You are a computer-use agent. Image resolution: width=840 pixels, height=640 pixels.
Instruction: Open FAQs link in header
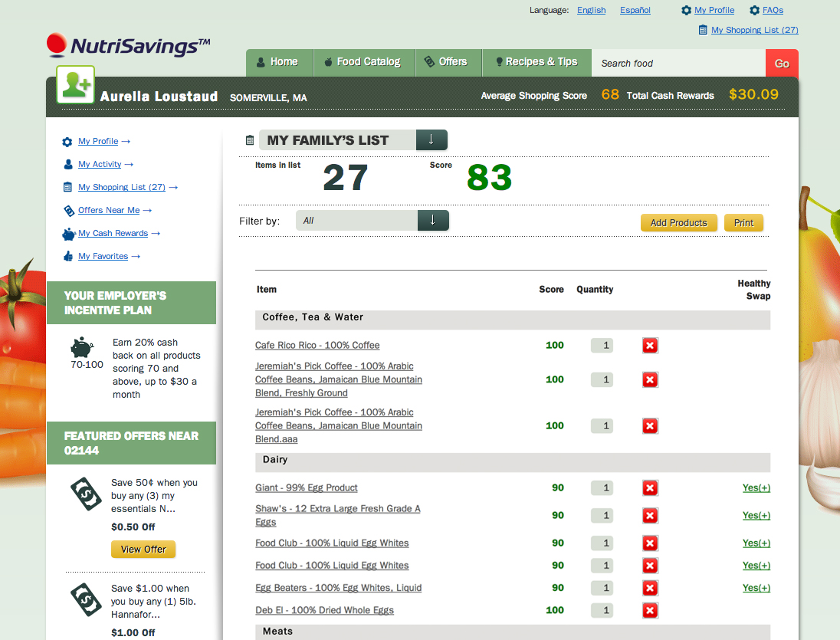pos(773,10)
